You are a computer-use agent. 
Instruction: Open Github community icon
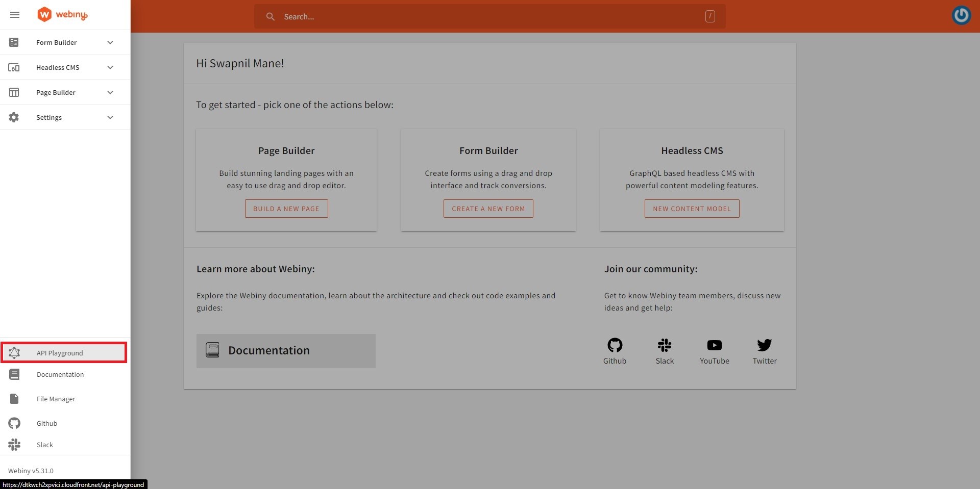(x=615, y=345)
